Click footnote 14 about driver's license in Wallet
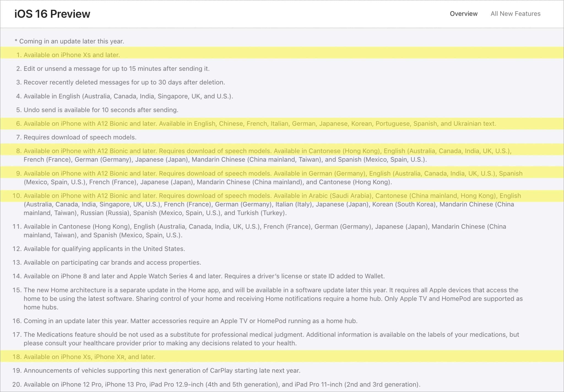The image size is (564, 392). coord(199,276)
